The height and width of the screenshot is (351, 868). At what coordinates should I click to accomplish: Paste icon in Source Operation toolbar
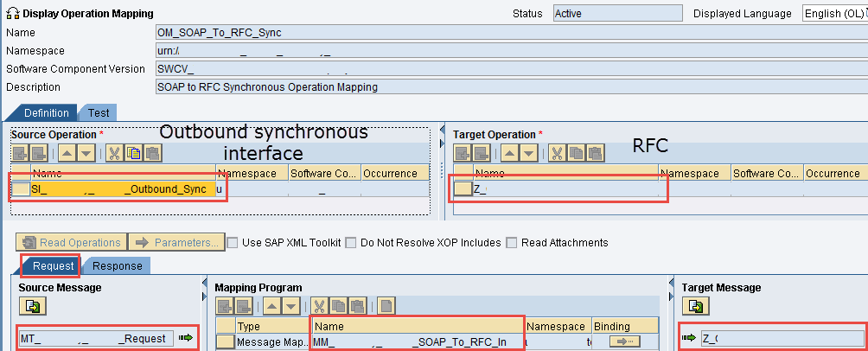[x=151, y=153]
